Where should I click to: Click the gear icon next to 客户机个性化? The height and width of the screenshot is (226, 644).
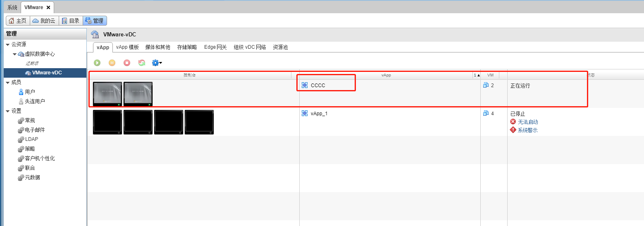[21, 159]
